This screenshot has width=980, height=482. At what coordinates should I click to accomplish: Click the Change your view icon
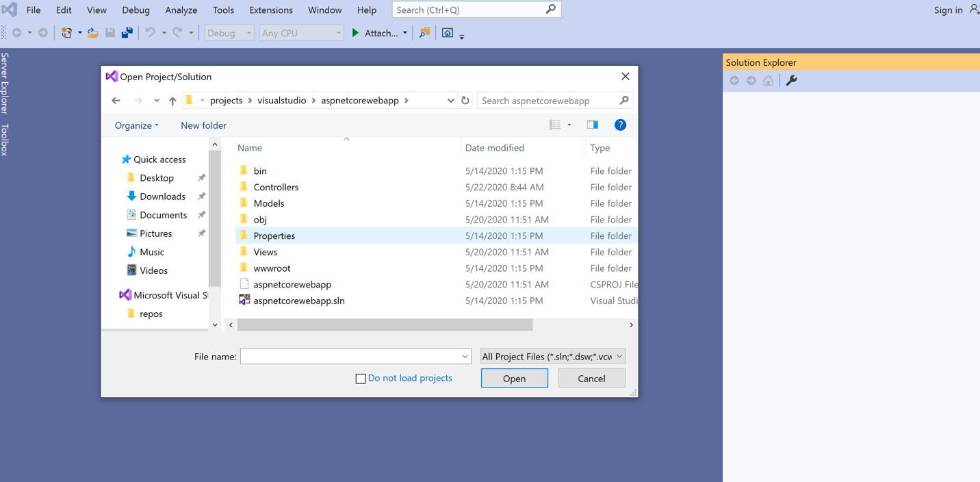555,125
